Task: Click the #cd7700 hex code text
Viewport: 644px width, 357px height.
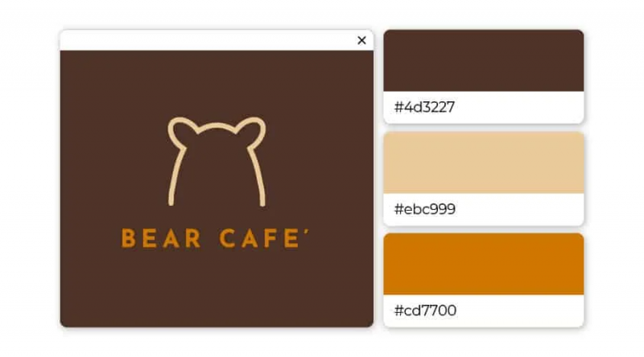Action: pos(425,310)
